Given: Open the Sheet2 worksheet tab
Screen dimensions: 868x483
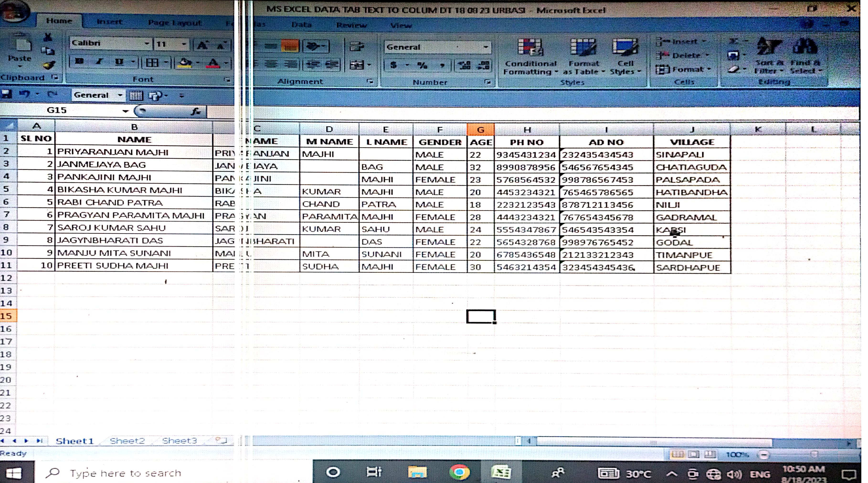Looking at the screenshot, I should coord(127,441).
